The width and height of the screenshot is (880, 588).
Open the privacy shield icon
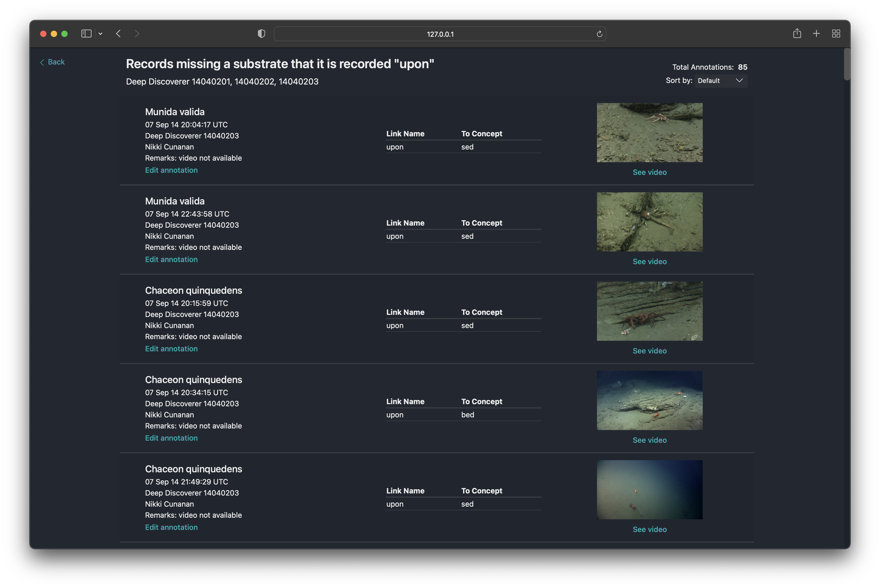[261, 34]
